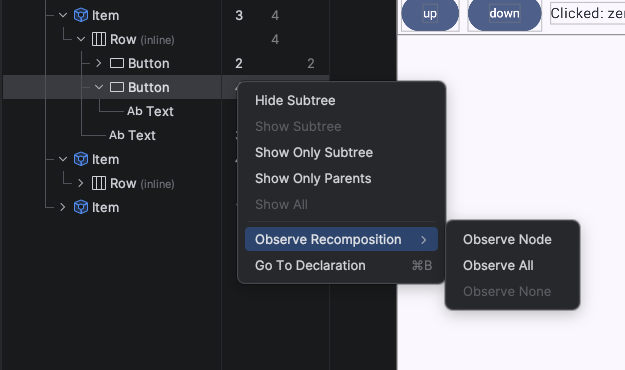Click the rectangle icon of the collapsed Button node
The height and width of the screenshot is (370, 625).
coord(117,63)
